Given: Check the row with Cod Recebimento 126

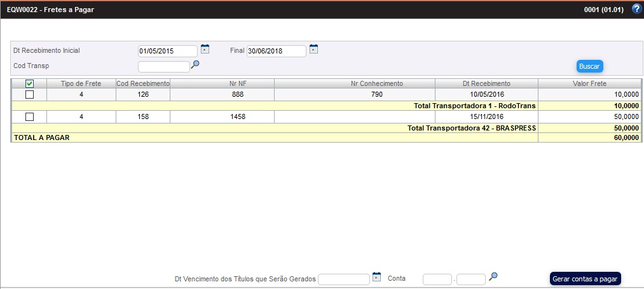Looking at the screenshot, I should (29, 95).
